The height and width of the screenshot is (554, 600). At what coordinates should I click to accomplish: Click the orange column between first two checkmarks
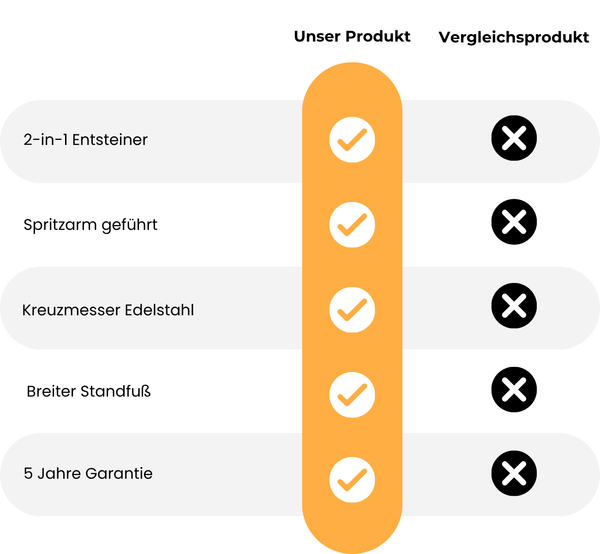point(352,183)
